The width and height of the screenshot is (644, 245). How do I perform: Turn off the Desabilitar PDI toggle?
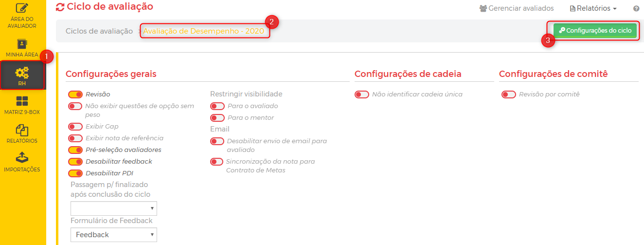coord(75,173)
